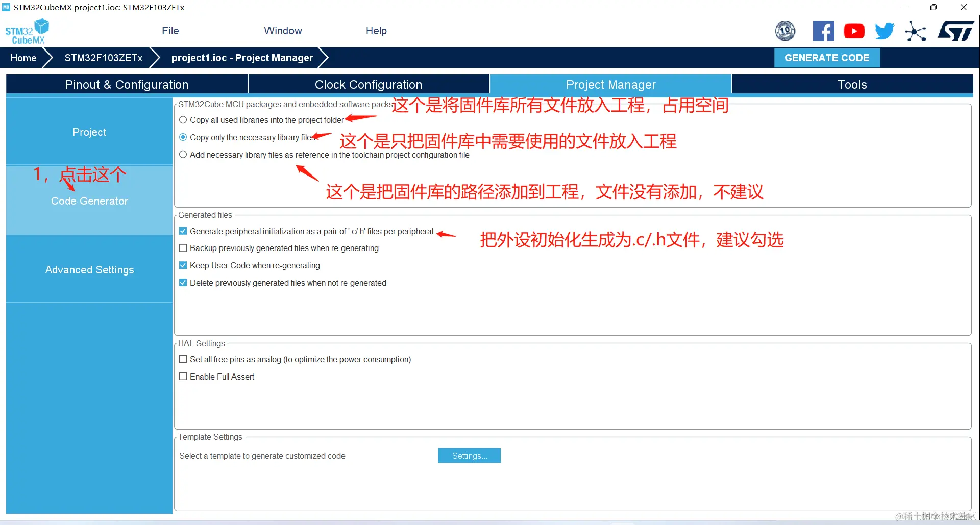Open template Settings button
This screenshot has height=525, width=980.
click(x=469, y=456)
